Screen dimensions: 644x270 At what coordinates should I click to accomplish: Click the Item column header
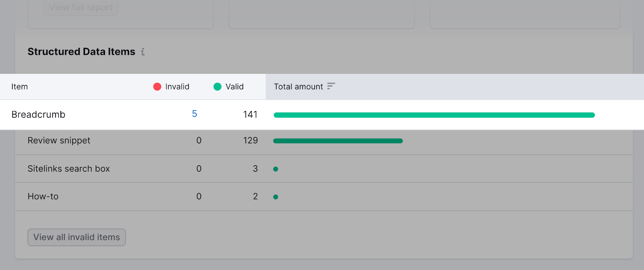point(19,87)
